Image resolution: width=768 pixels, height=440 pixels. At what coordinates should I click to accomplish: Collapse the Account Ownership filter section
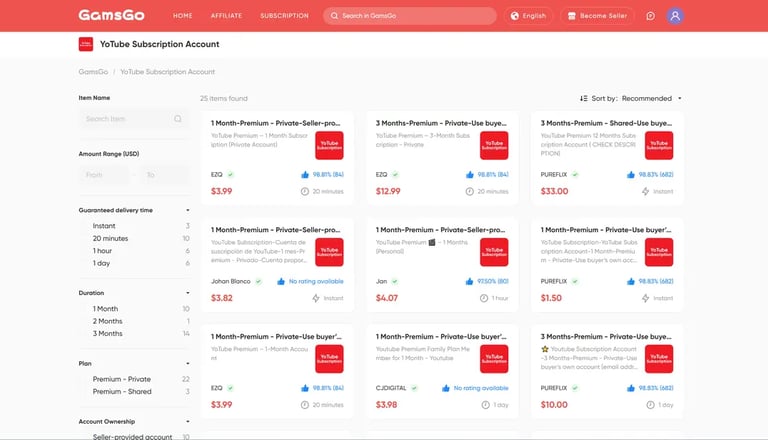(x=188, y=421)
